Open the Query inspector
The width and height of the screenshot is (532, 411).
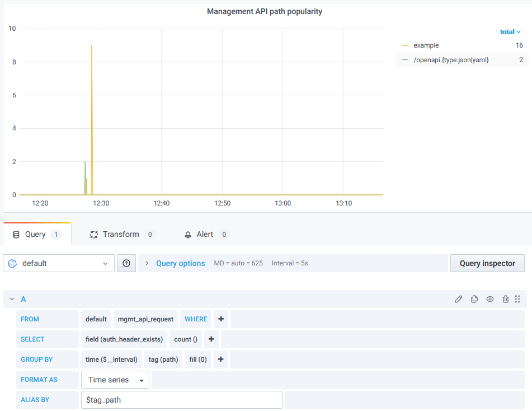tap(487, 263)
